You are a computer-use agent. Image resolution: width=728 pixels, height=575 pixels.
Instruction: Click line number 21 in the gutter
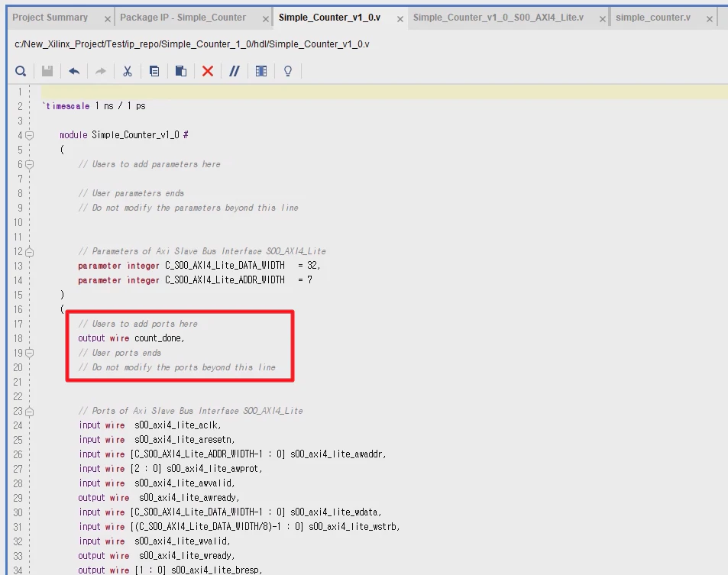click(x=18, y=382)
